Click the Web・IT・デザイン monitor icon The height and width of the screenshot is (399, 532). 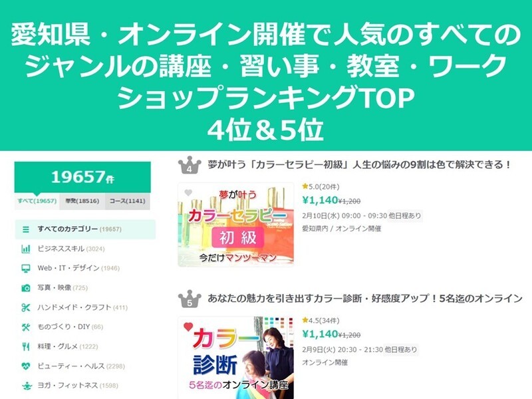click(x=26, y=269)
